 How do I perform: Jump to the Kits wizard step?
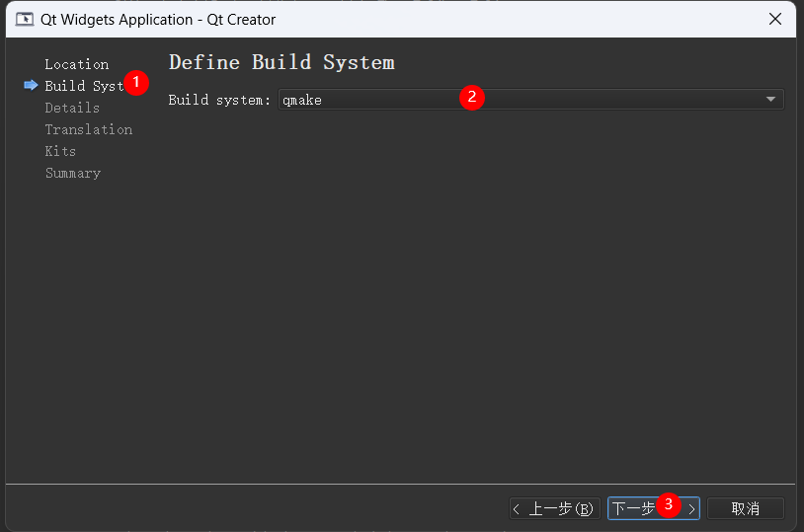tap(60, 151)
